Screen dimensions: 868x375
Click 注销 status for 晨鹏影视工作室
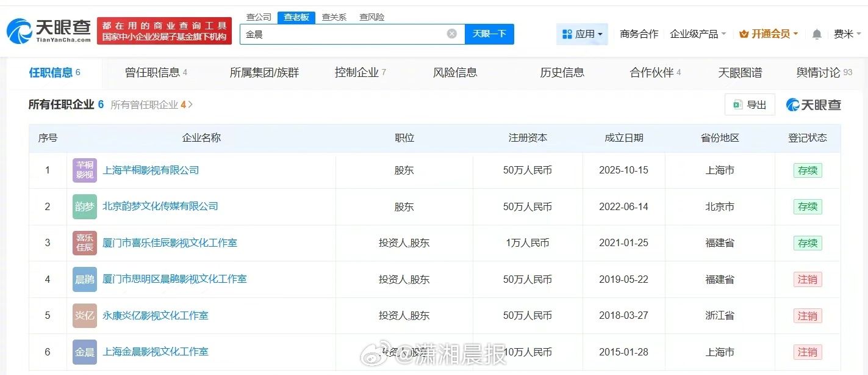[808, 279]
